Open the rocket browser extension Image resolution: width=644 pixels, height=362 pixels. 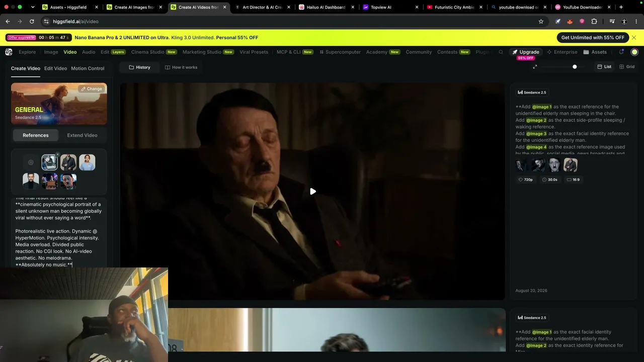point(557,22)
